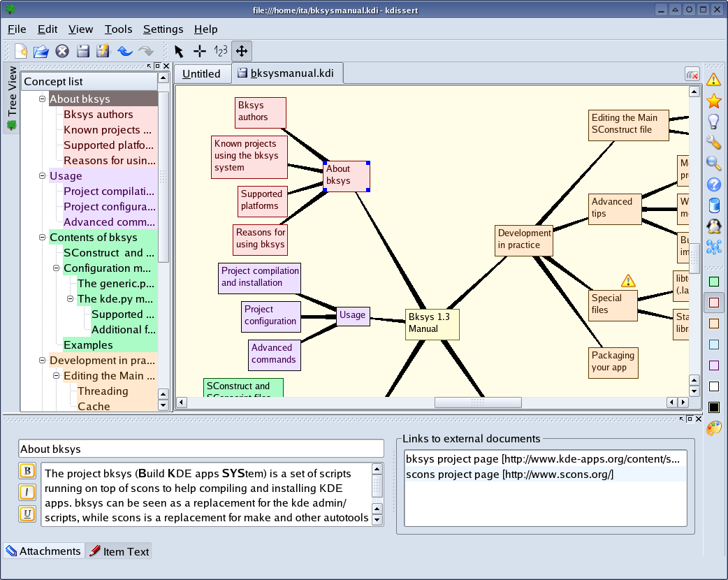Click the warning flag above Special files
Screen dimensions: 728x580
(x=627, y=280)
